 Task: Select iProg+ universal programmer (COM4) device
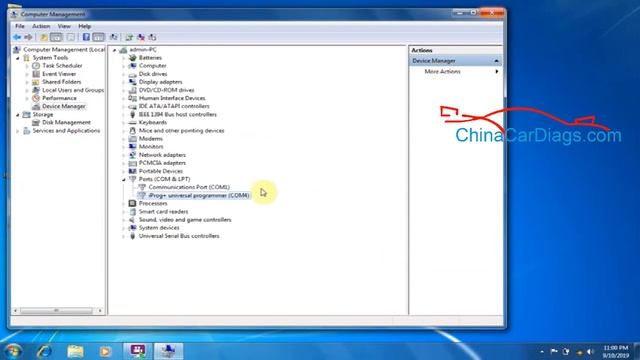pos(199,195)
